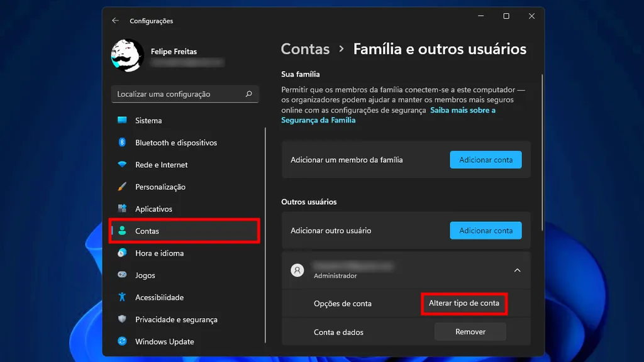Open Felipe Freitas profile picture

click(127, 55)
